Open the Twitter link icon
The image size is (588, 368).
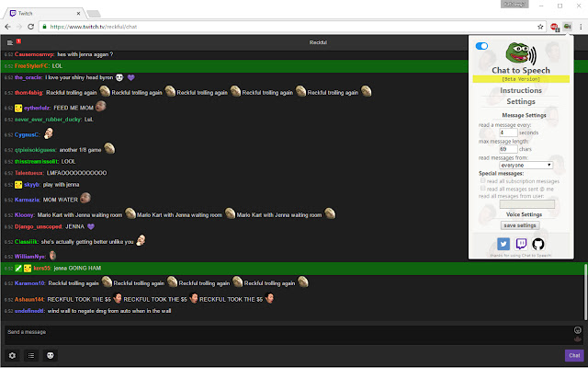click(503, 244)
